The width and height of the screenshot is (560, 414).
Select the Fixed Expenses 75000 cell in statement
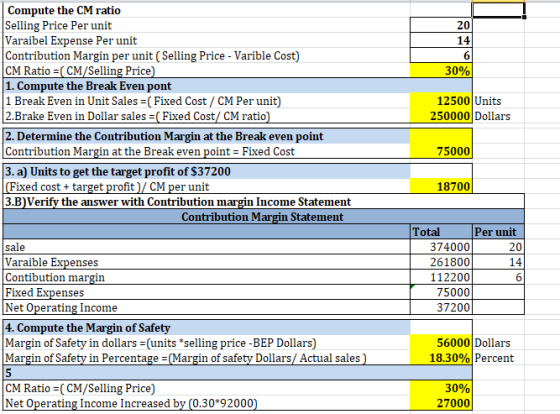[x=441, y=292]
